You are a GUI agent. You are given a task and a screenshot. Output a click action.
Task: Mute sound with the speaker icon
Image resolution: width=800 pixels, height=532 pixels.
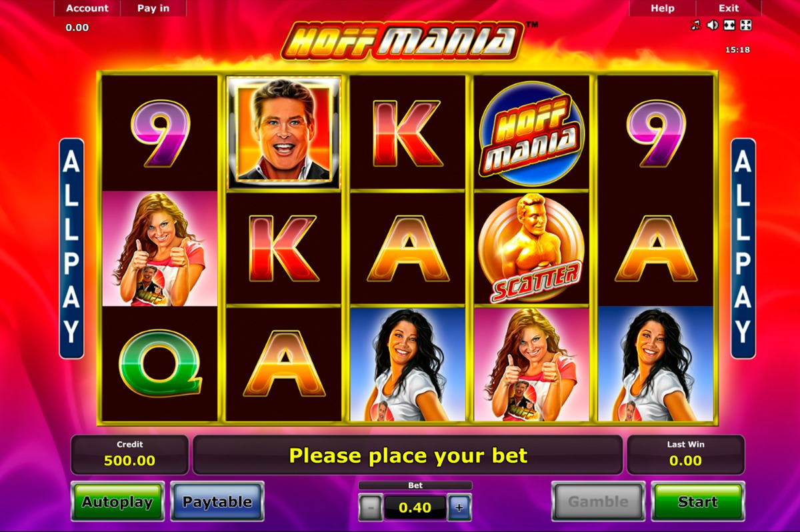(713, 25)
